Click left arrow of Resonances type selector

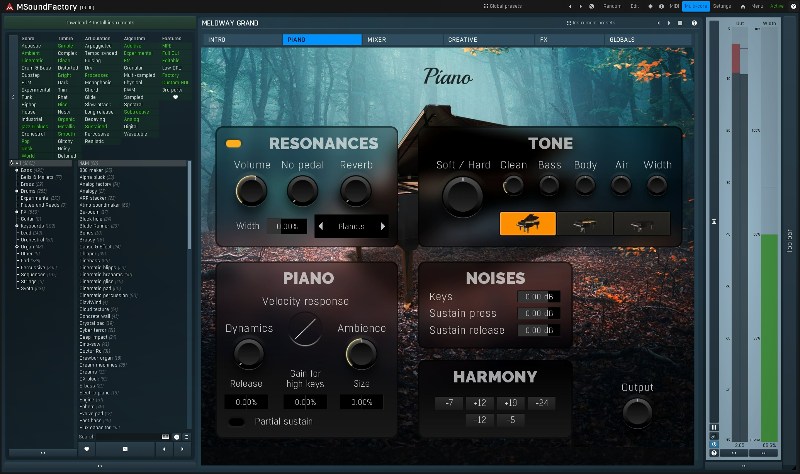[x=322, y=227]
